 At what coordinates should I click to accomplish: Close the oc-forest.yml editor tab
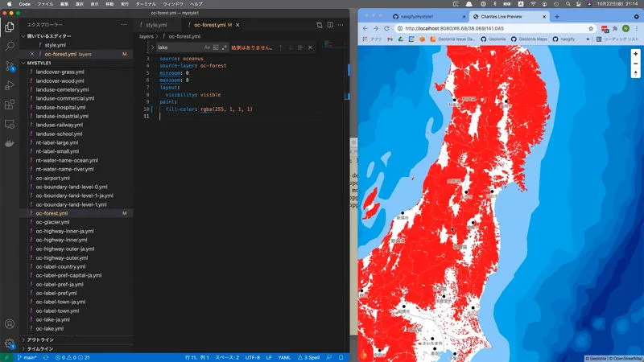237,25
